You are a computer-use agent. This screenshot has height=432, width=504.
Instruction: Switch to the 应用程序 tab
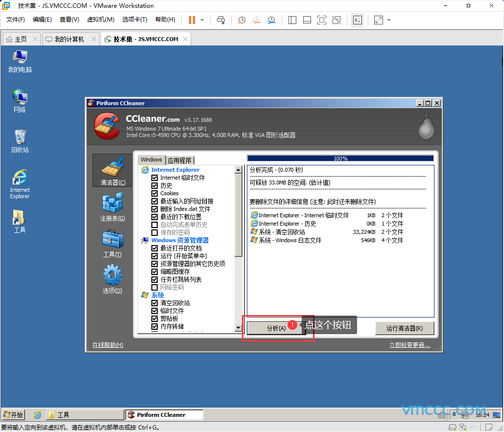point(179,160)
